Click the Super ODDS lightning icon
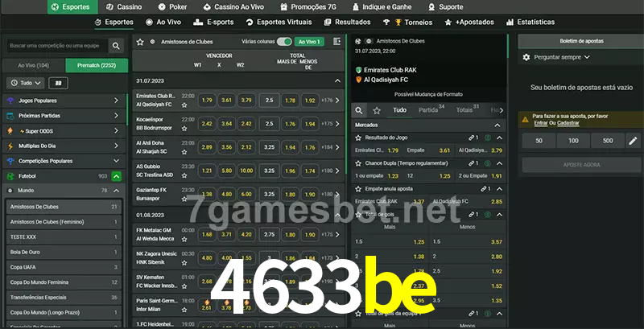Viewport: 644px width, 329px height. [x=10, y=131]
